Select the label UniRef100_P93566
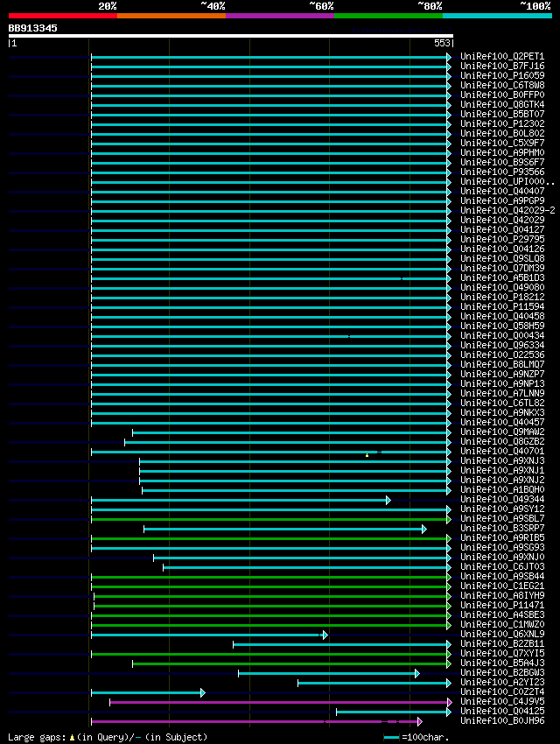The height and width of the screenshot is (744, 560). pos(502,172)
